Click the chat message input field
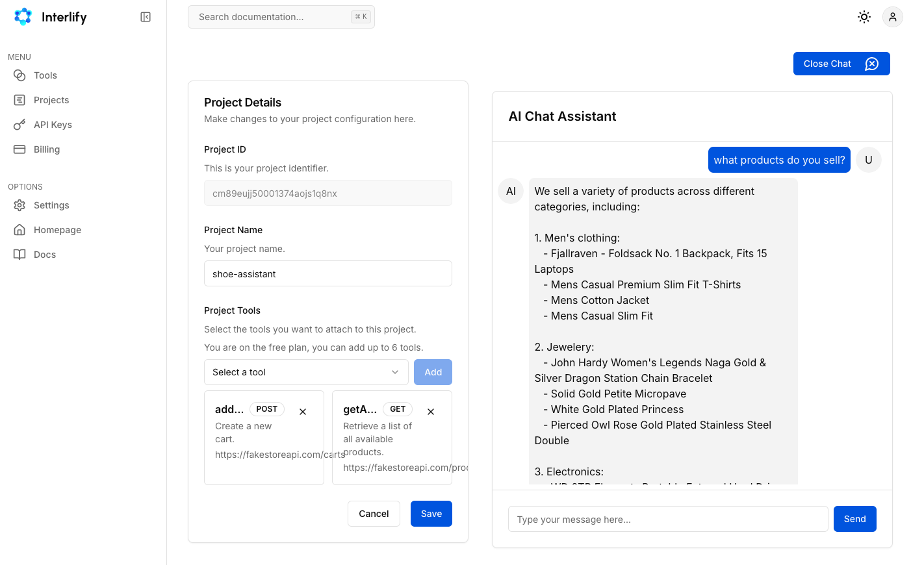 [x=667, y=519]
